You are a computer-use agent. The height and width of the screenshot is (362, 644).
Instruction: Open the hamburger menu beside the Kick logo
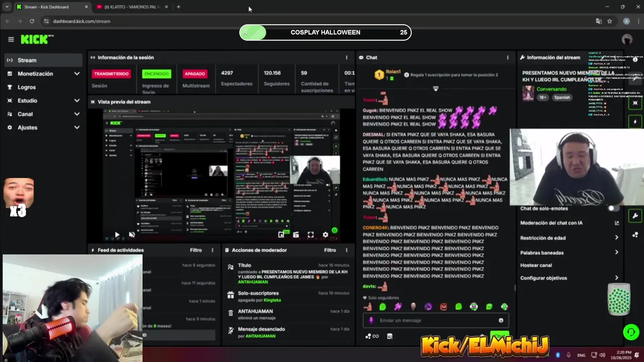11,39
